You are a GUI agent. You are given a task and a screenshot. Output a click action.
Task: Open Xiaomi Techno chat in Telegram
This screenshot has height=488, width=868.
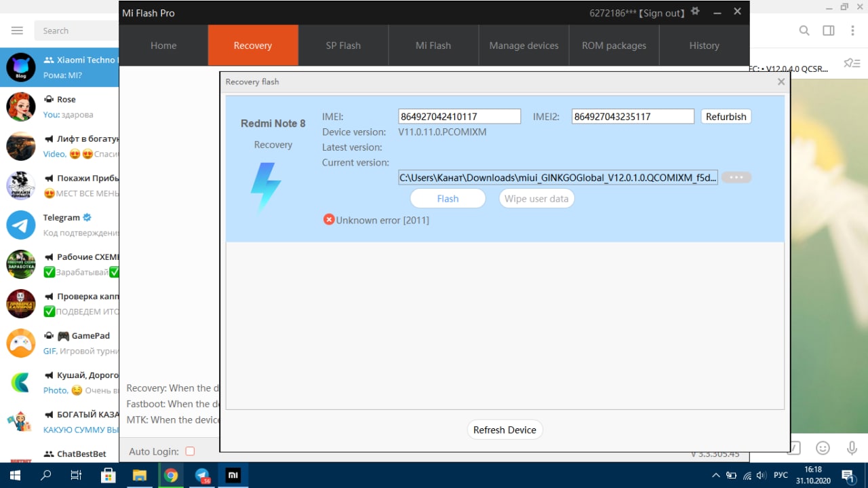(60, 67)
